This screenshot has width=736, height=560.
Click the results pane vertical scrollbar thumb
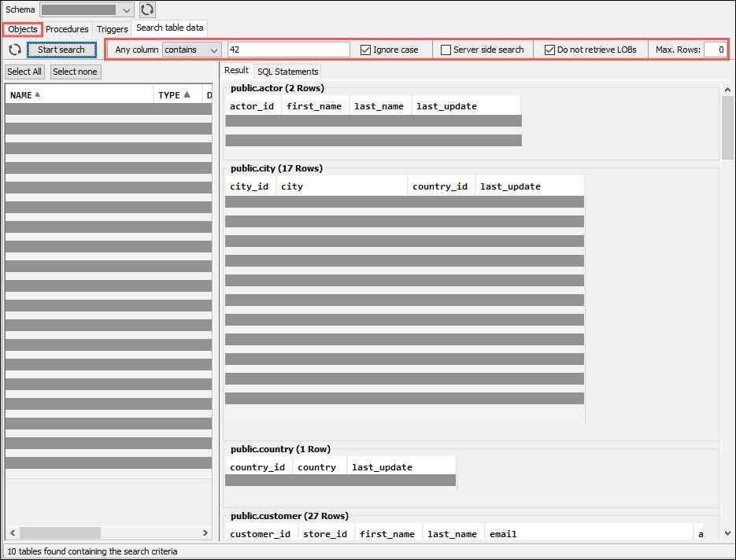click(x=727, y=127)
